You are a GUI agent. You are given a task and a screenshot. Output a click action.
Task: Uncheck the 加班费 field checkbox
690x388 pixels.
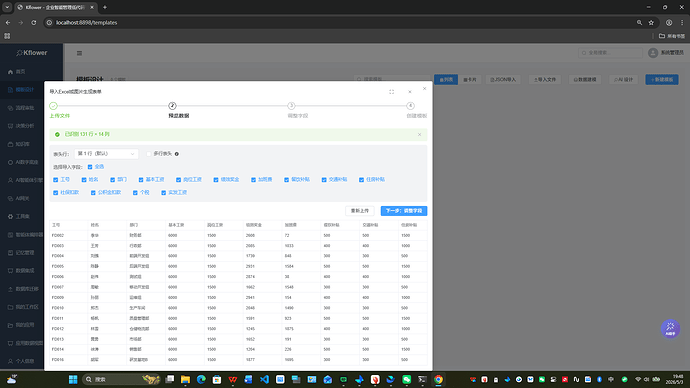(253, 179)
